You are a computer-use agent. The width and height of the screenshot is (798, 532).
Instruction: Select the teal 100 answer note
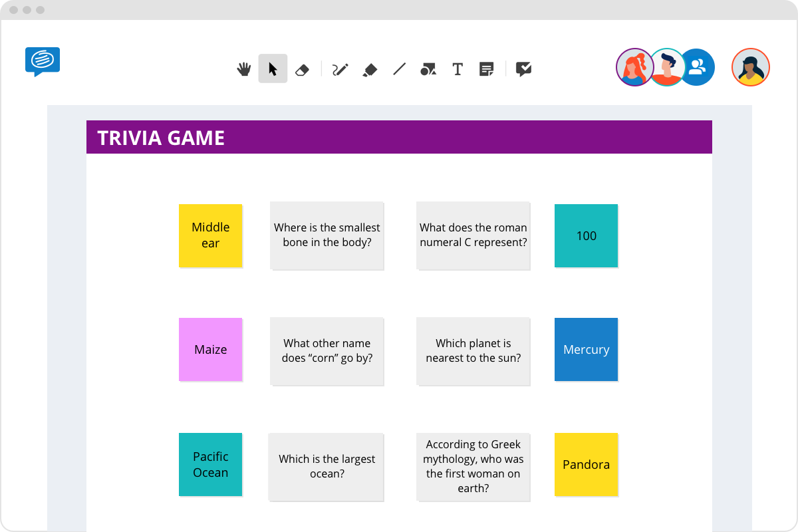[x=586, y=235]
